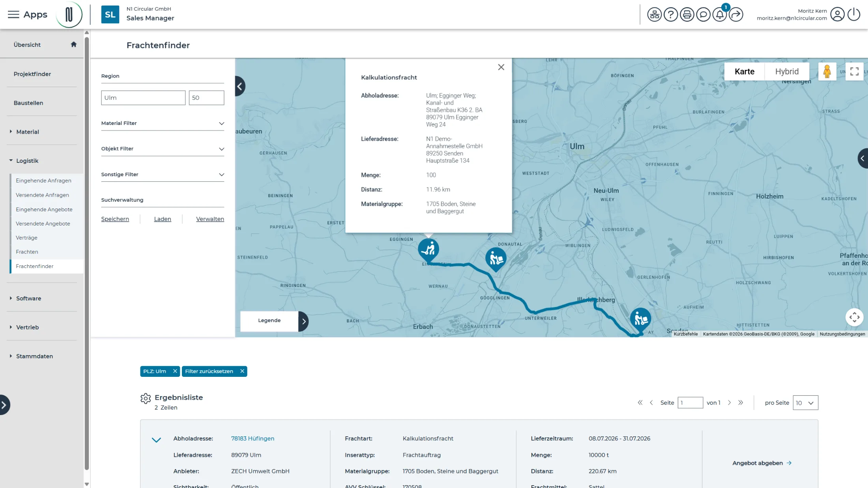Click the radius input showing 50

click(206, 98)
